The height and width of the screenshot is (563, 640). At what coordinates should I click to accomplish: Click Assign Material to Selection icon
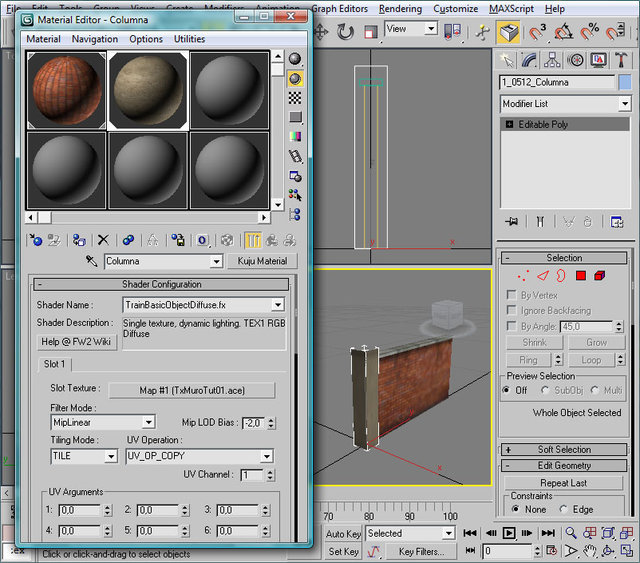click(78, 240)
